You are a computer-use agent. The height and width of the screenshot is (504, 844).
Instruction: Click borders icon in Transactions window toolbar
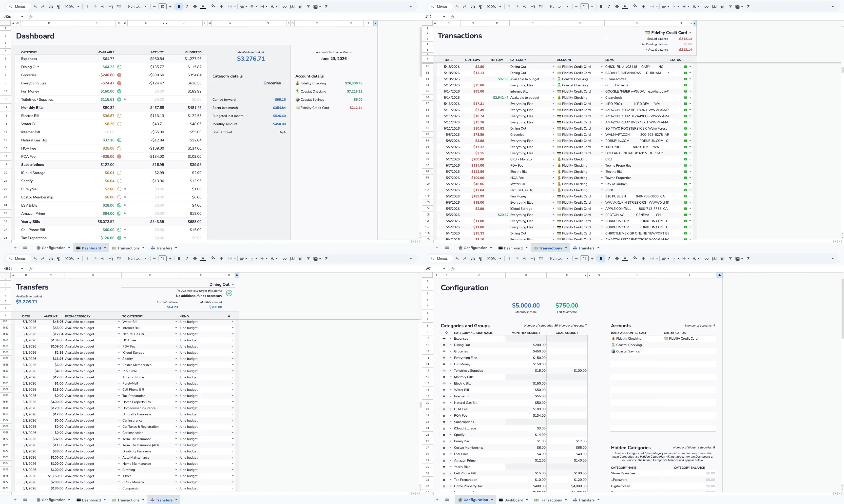643,6
